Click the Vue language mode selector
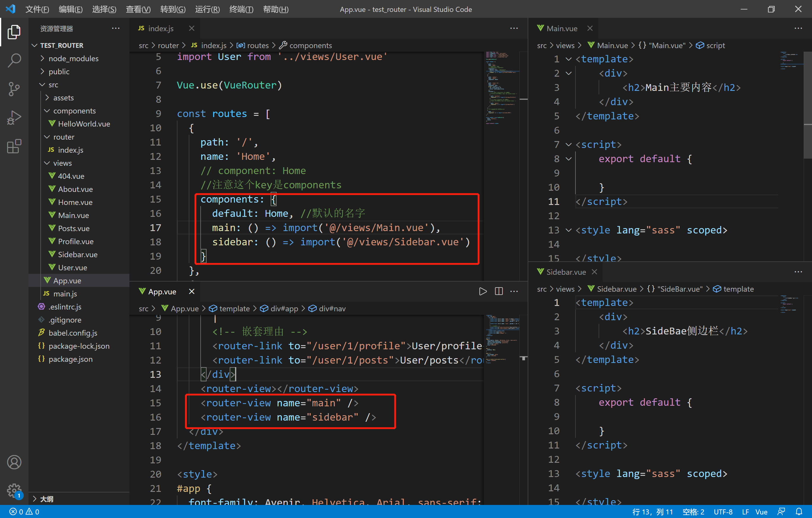Screen dimensions: 812x518 (x=762, y=511)
